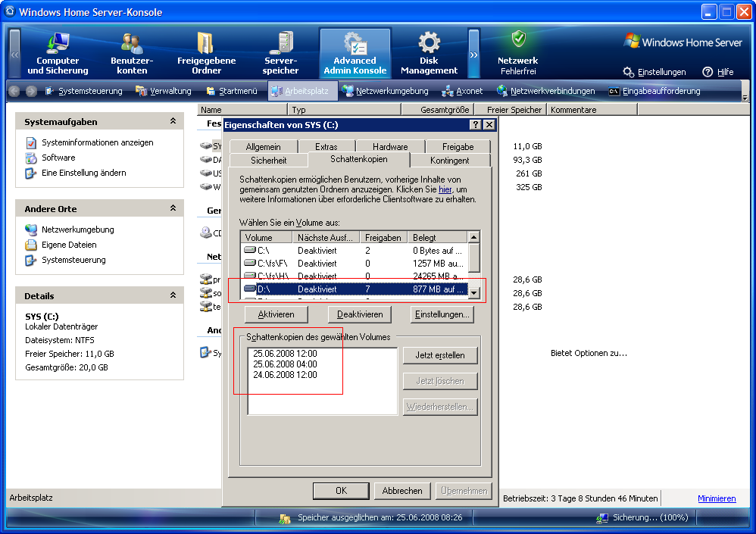Click Netzwerk Fehlerfrei status shield
This screenshot has height=534, width=756.
coord(518,53)
